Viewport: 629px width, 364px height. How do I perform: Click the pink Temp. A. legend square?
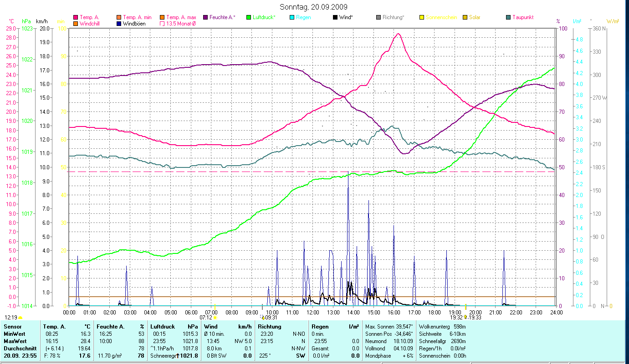coord(76,17)
